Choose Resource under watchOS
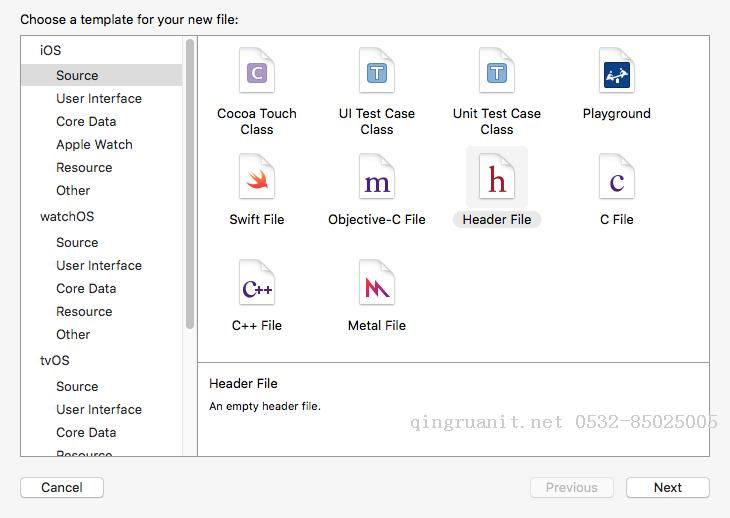Viewport: 730px width, 518px height. coord(84,311)
